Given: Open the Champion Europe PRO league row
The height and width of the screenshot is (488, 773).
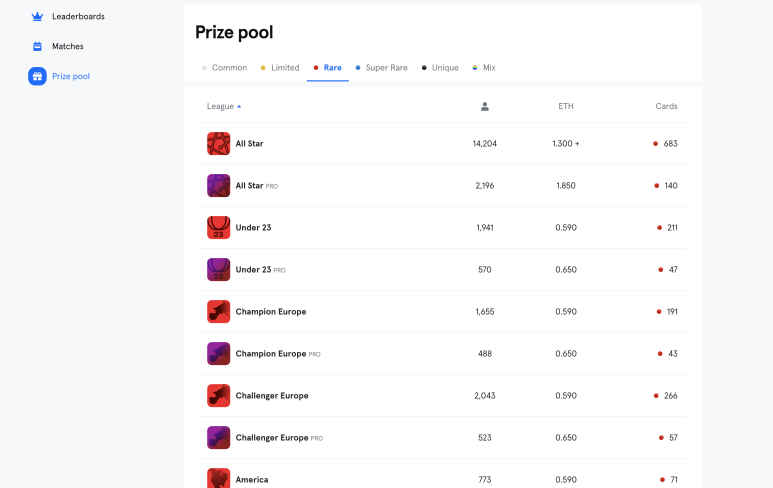Looking at the screenshot, I should click(x=442, y=353).
